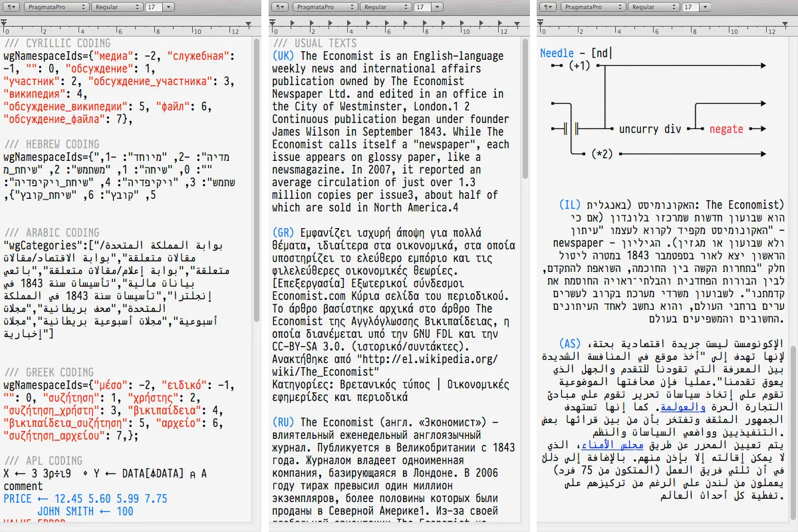Viewport: 798px width, 532px height.
Task: Select right indent marker on middle window ruler
Action: pos(517,23)
